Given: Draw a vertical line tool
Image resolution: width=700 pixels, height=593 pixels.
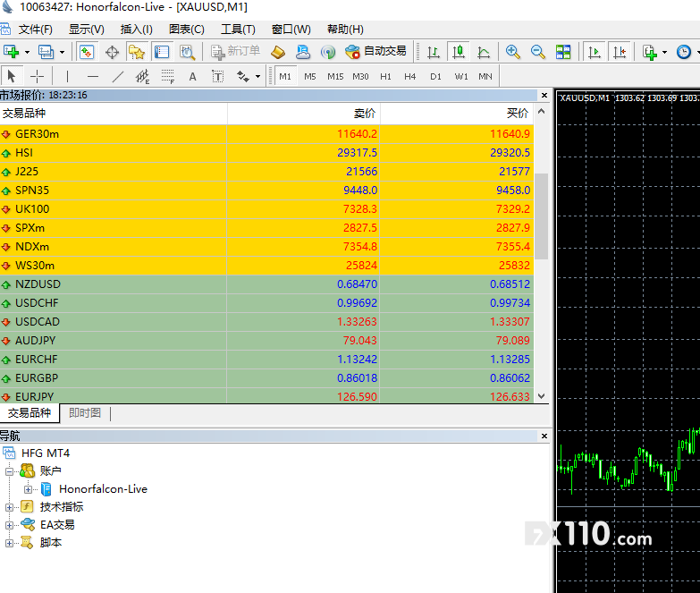Looking at the screenshot, I should pyautogui.click(x=67, y=76).
